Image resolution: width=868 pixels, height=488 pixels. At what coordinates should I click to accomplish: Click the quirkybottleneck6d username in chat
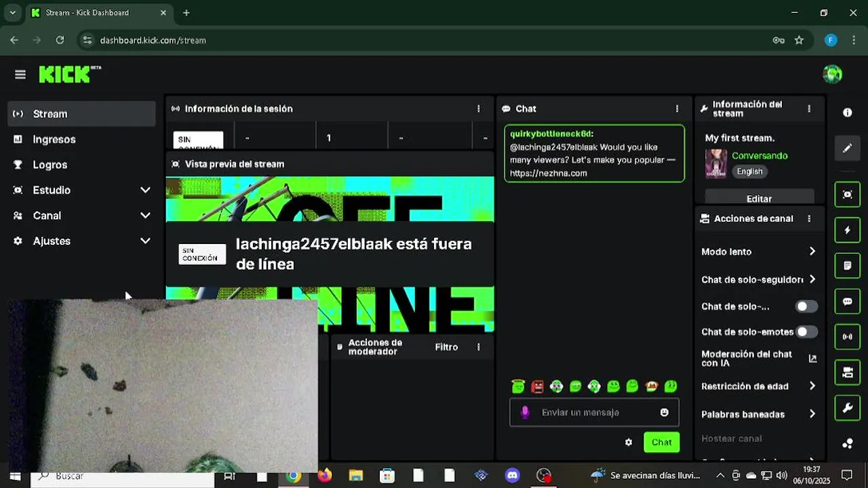pyautogui.click(x=551, y=134)
